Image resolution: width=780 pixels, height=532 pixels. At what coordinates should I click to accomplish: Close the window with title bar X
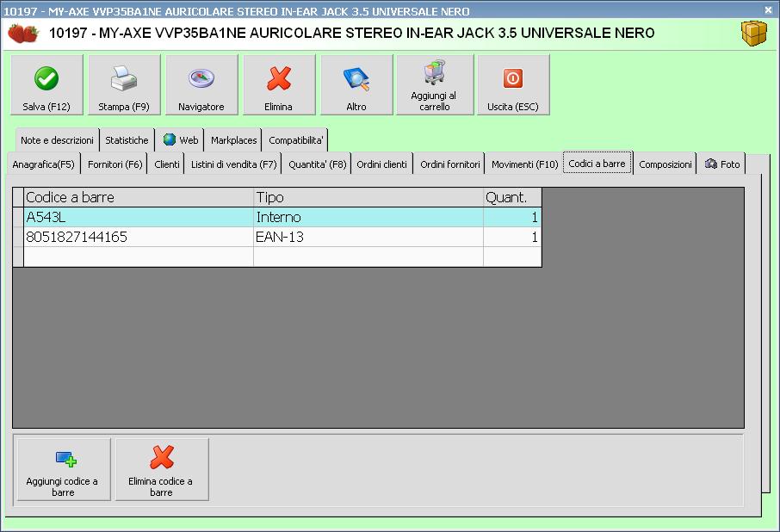click(x=768, y=10)
